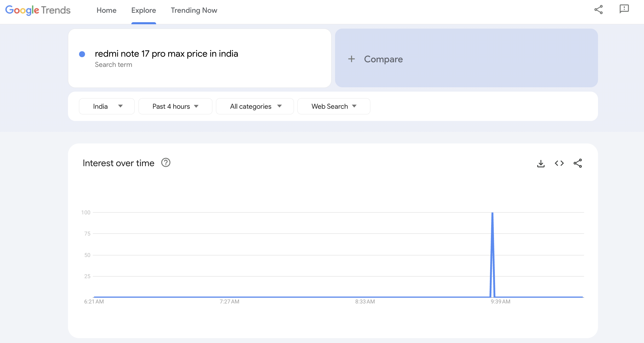Viewport: 644px width, 343px height.
Task: Click the 6:21 AM axis label
Action: [x=94, y=302]
